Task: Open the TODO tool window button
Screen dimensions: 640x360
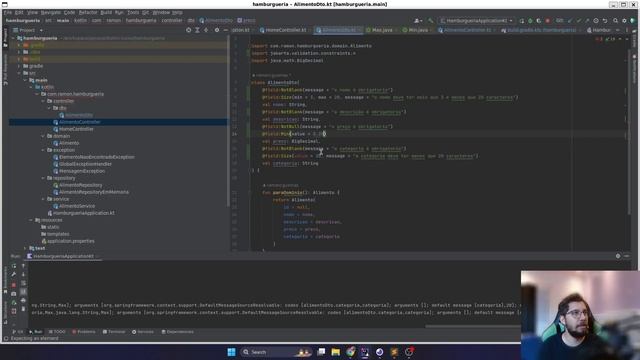Action: pos(57,332)
